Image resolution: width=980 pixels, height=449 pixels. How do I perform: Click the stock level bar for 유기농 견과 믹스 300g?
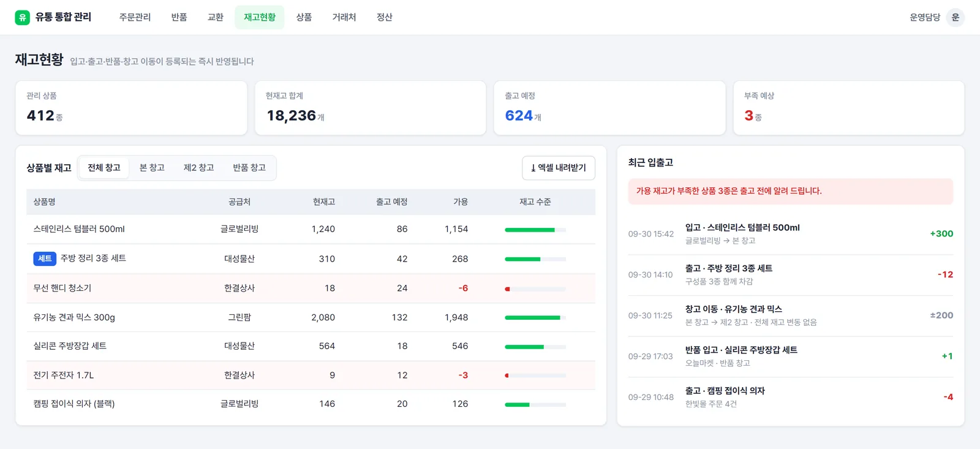(x=535, y=317)
